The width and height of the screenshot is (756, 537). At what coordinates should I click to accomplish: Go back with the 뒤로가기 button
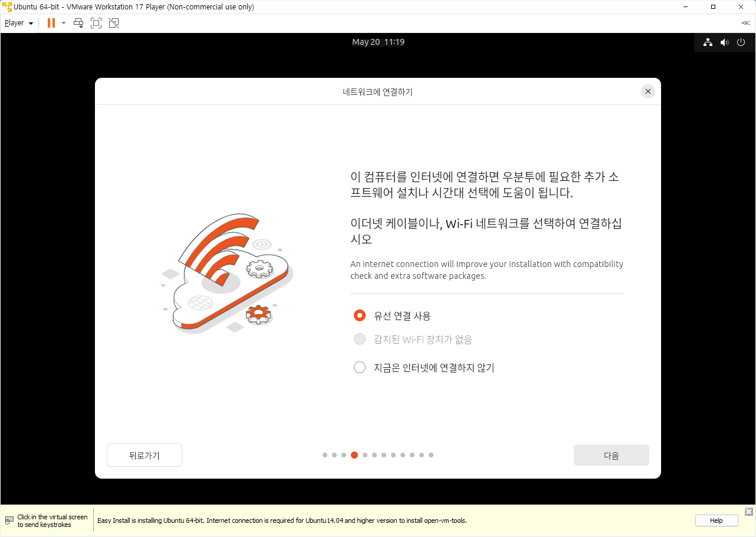pyautogui.click(x=144, y=455)
